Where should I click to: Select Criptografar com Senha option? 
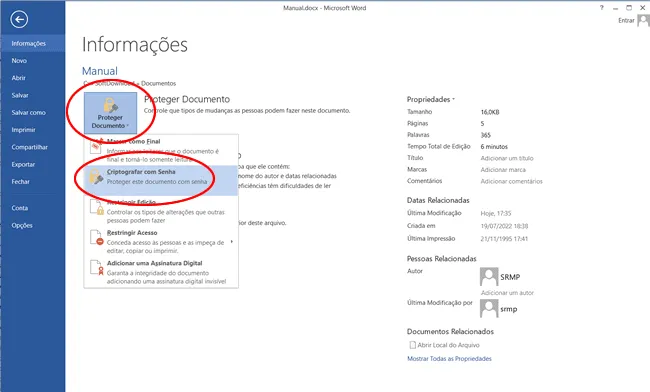[x=161, y=180]
